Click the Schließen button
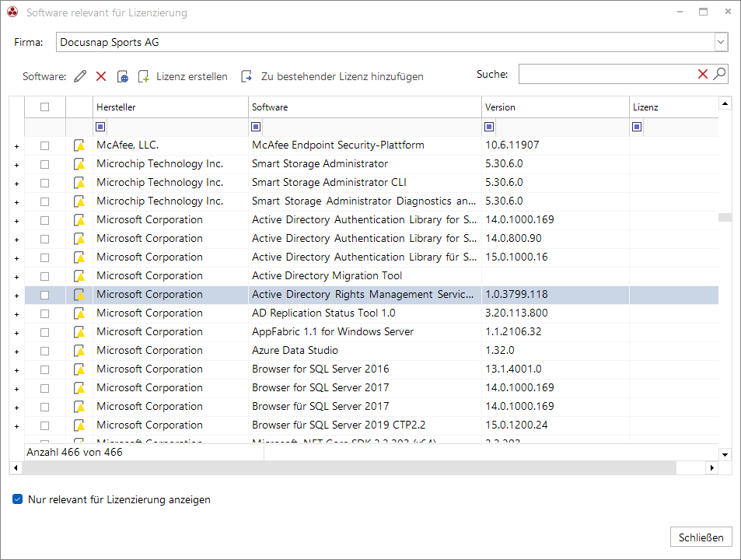 point(701,537)
